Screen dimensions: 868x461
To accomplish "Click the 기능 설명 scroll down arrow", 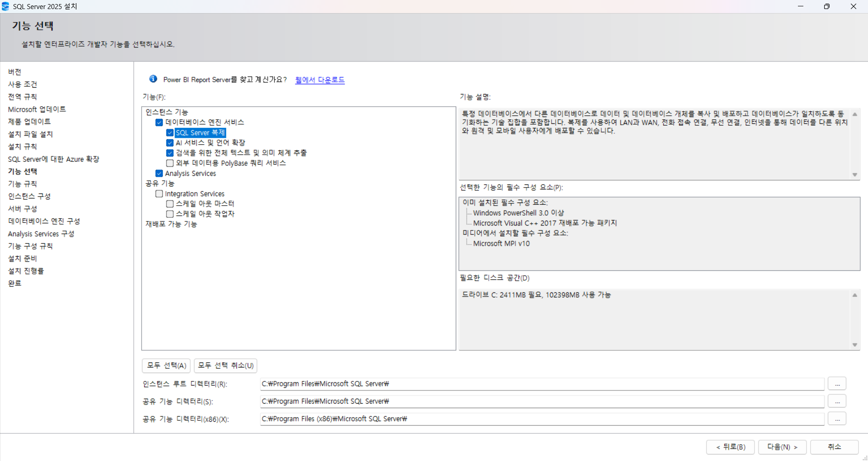I will [855, 174].
